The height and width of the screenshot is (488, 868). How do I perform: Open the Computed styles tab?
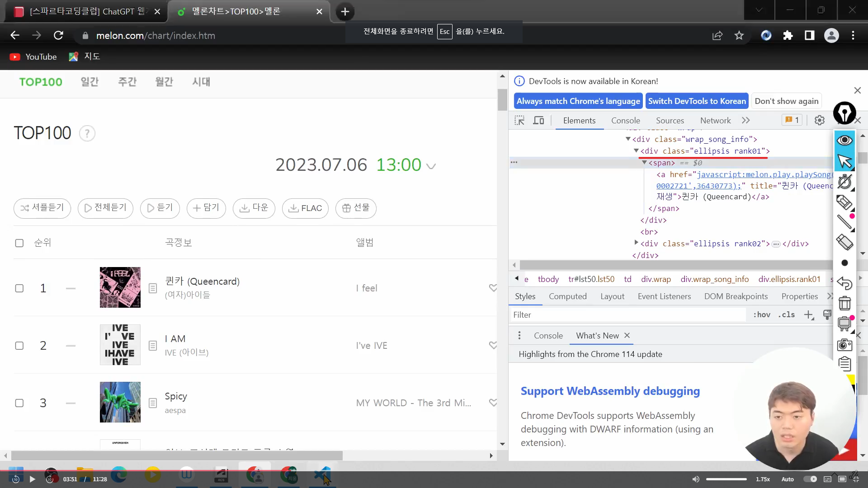pyautogui.click(x=568, y=296)
